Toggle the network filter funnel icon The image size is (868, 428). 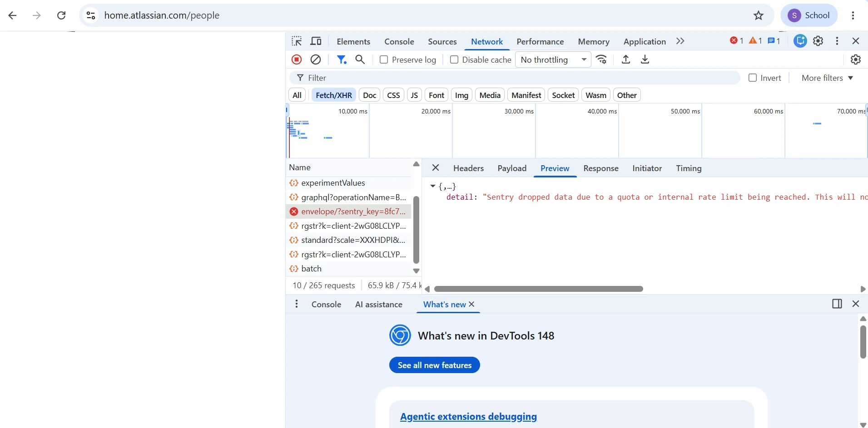click(x=342, y=59)
